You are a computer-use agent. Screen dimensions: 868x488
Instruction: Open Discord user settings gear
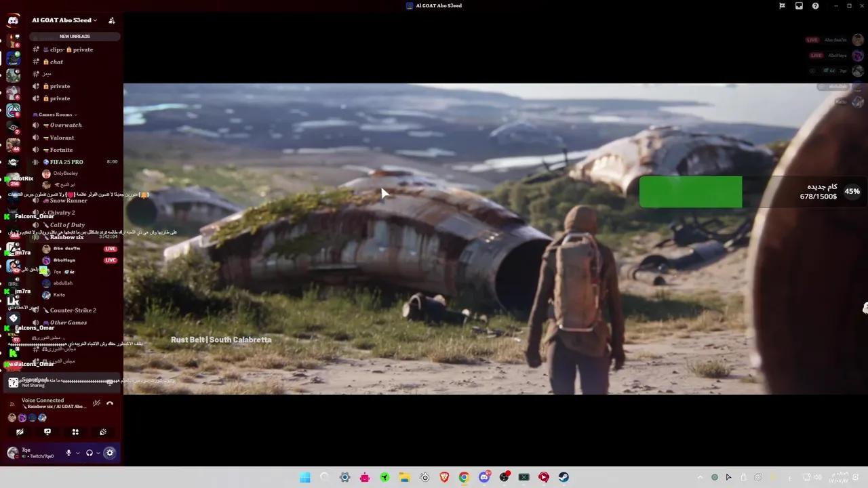click(110, 453)
